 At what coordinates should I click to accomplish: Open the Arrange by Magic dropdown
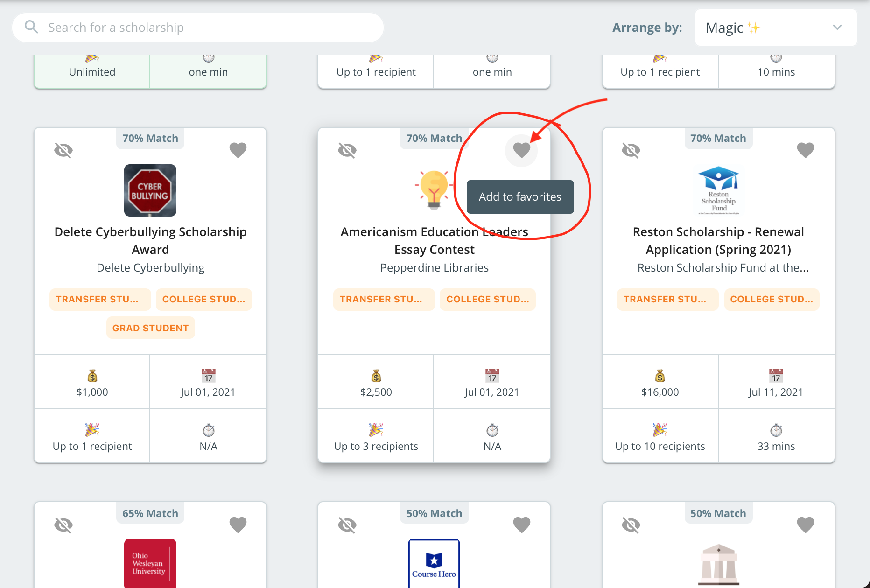(x=775, y=28)
